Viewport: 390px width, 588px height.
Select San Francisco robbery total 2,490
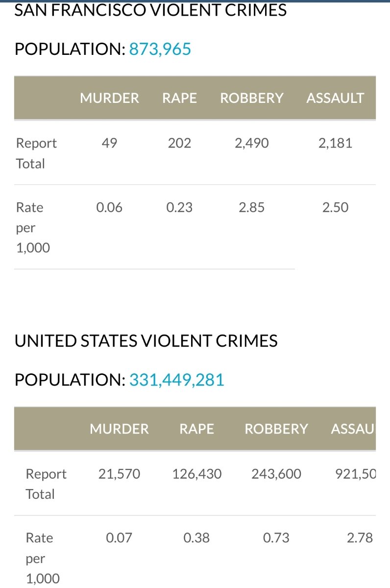pos(251,143)
